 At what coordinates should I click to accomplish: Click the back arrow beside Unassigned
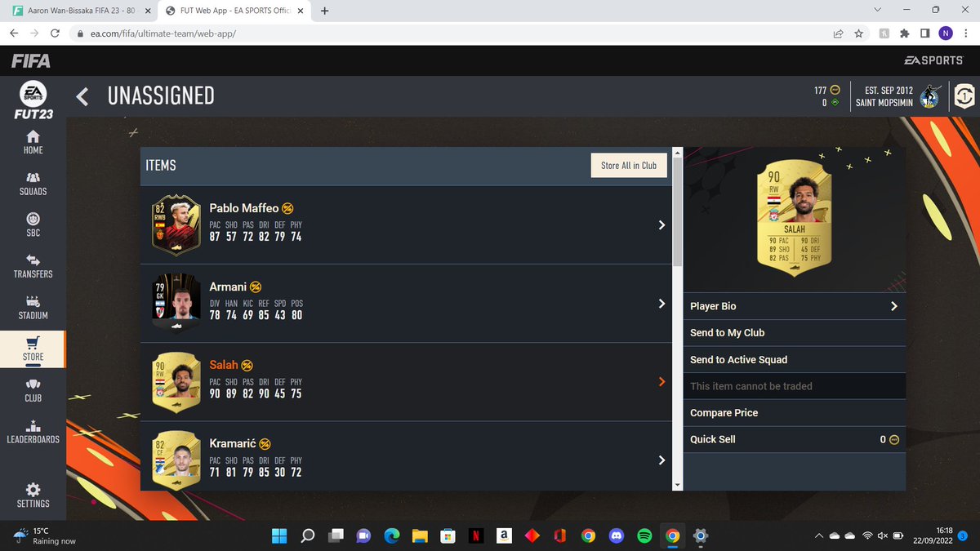(x=82, y=96)
